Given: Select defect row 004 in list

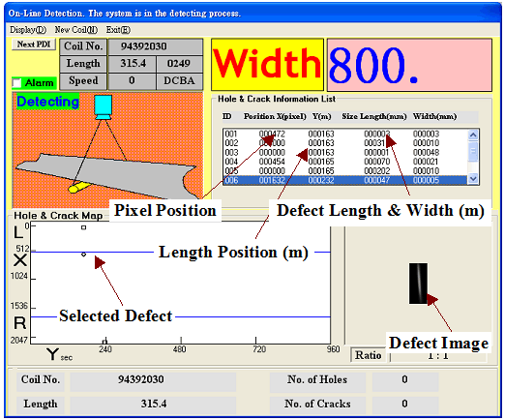Looking at the screenshot, I should pyautogui.click(x=345, y=162).
